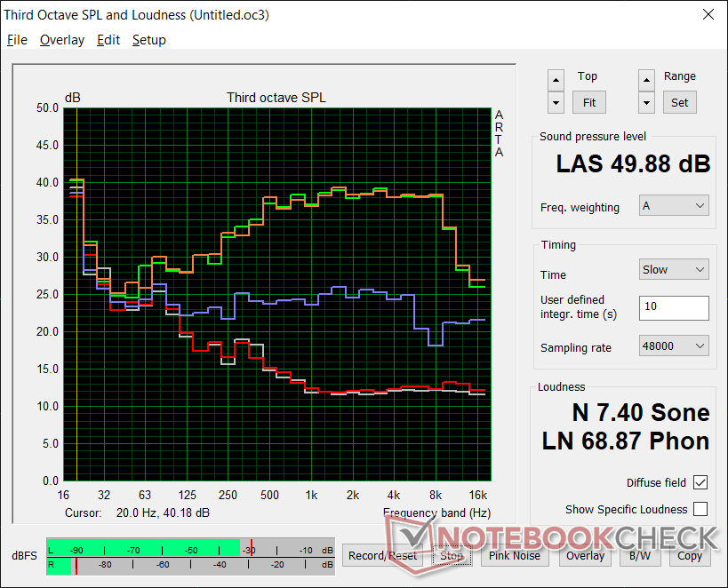728x588 pixels.
Task: Start the Pink Noise generator
Action: (515, 555)
